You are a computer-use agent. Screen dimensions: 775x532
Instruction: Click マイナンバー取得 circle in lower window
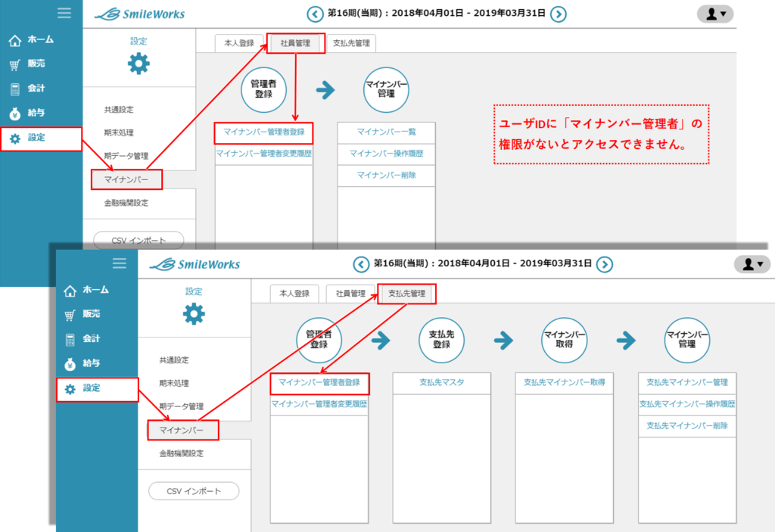pos(564,341)
